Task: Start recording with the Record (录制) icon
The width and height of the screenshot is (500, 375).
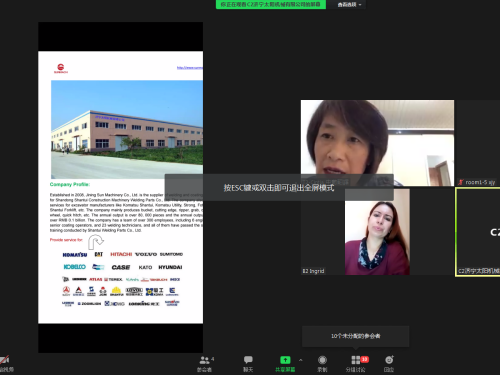Action: pos(322,360)
